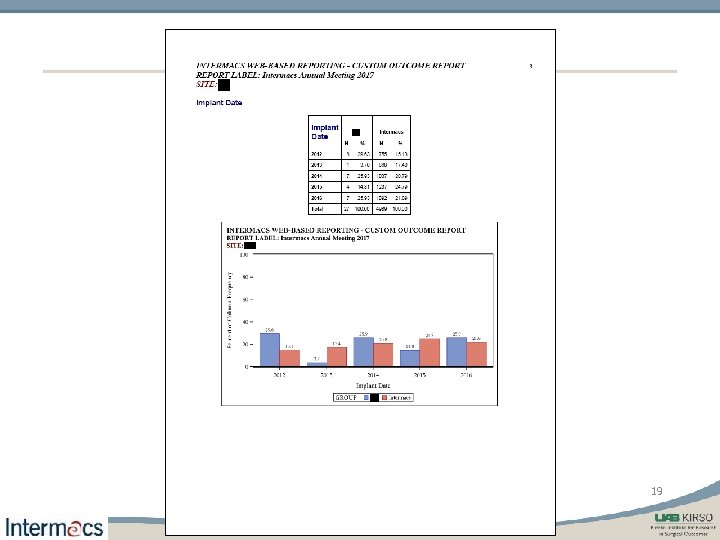Click the 'Intermacs' label in the chart legend

(x=399, y=398)
